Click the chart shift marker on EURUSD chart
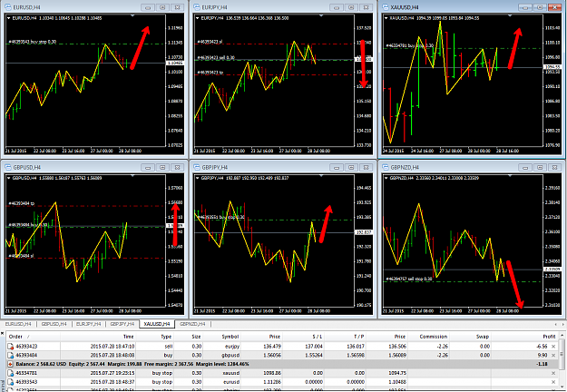 coord(132,15)
